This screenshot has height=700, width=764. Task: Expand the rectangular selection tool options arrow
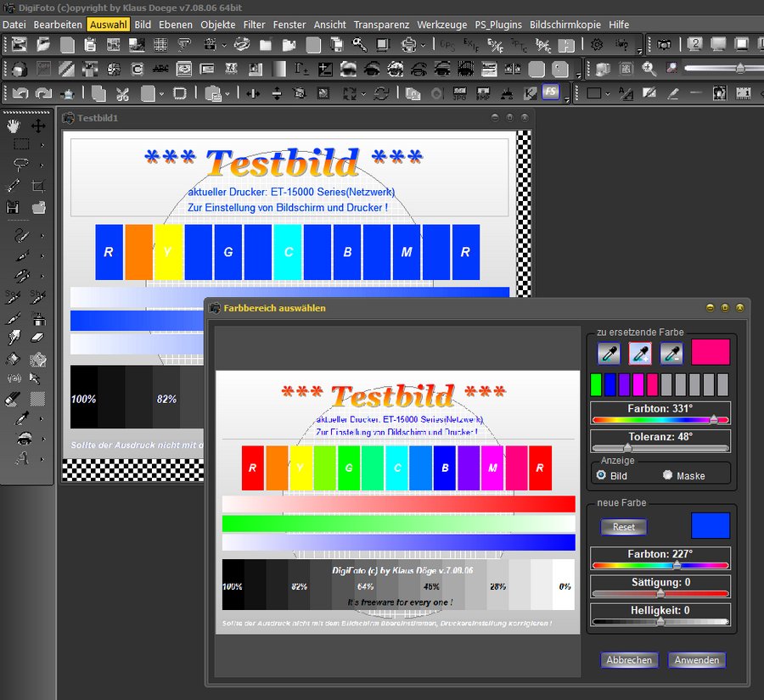click(x=43, y=146)
